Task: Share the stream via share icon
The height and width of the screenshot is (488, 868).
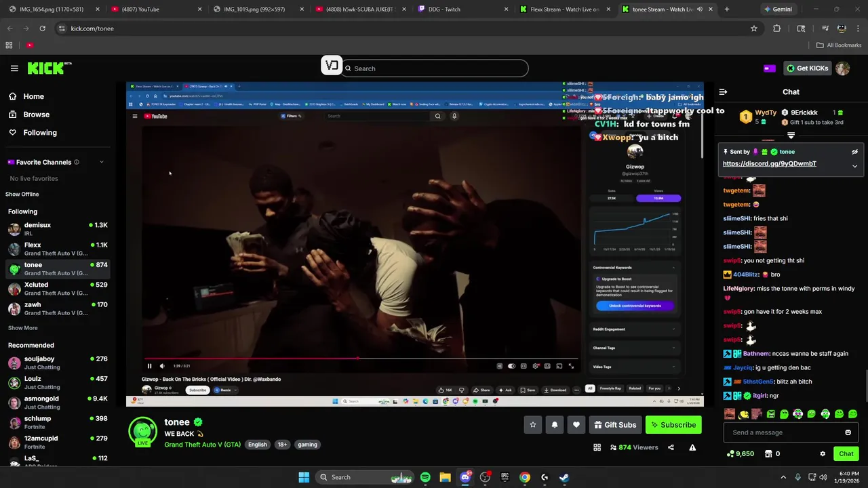Action: click(671, 447)
